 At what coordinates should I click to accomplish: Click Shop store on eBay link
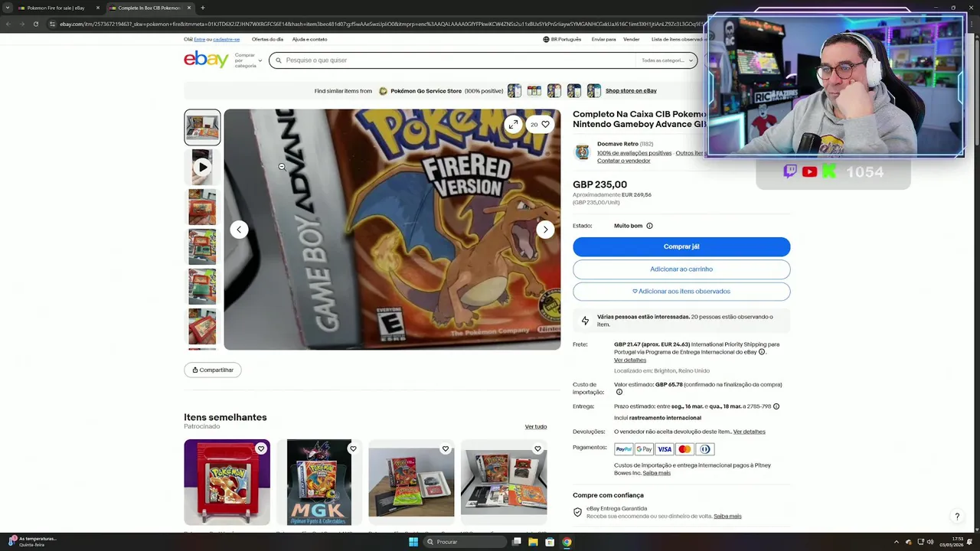coord(631,91)
